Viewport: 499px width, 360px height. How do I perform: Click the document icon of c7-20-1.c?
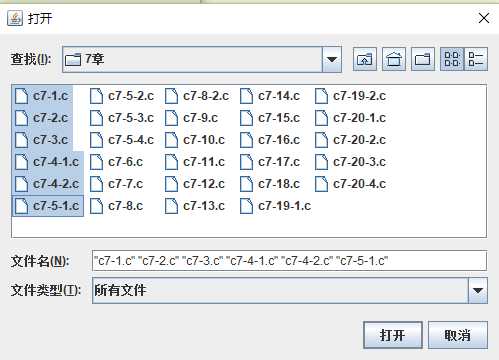[322, 118]
